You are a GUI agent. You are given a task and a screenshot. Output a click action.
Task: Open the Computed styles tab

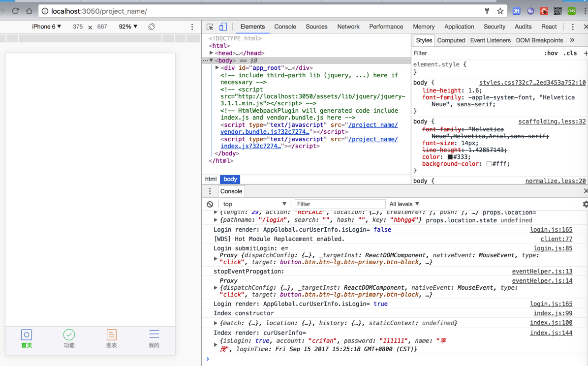pos(451,40)
